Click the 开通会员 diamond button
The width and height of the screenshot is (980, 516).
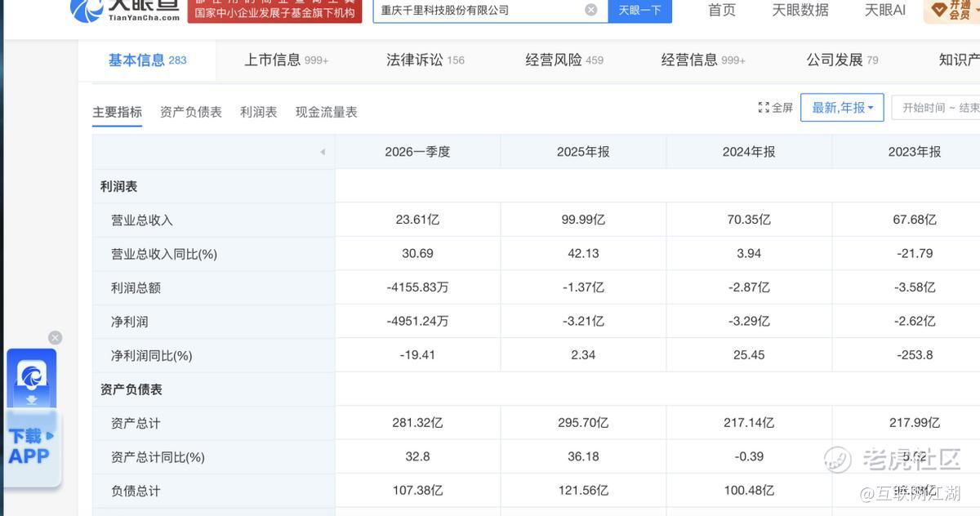click(952, 11)
